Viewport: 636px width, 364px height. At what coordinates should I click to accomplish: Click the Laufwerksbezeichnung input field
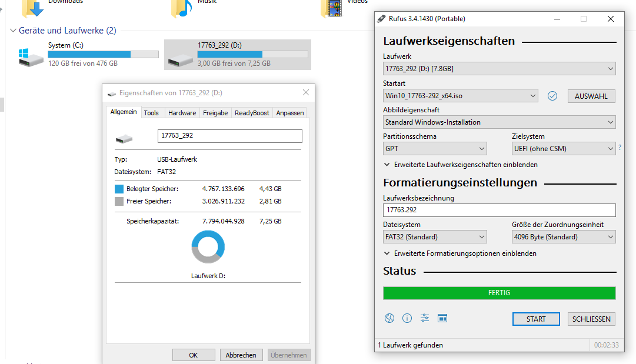tap(500, 210)
